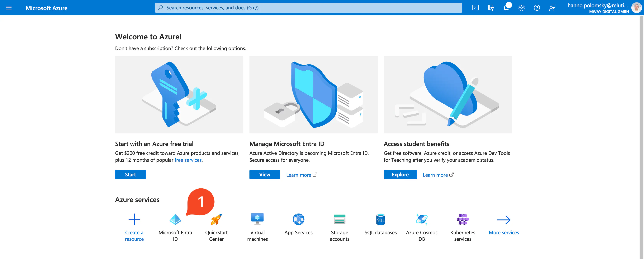
Task: Launch Cloud Shell from top bar
Action: click(475, 8)
